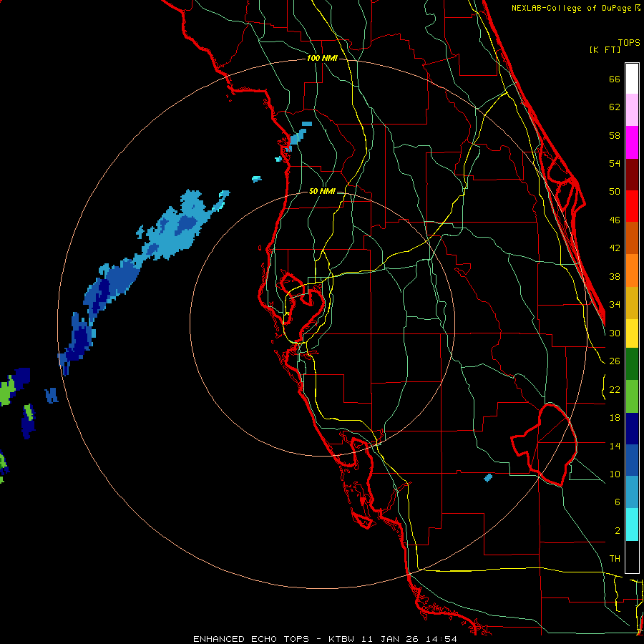Click the isolated light-blue echo inland southeast
The width and height of the screenshot is (644, 644).
tap(488, 478)
